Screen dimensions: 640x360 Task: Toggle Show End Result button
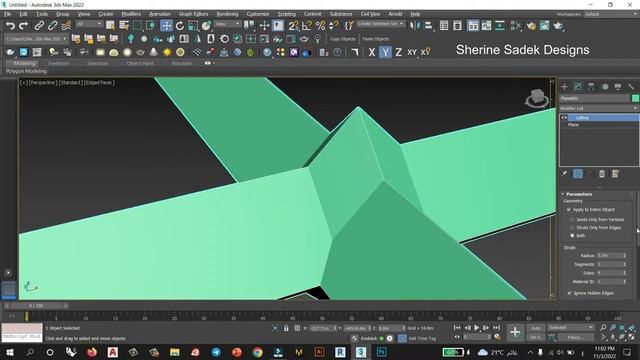click(x=578, y=174)
